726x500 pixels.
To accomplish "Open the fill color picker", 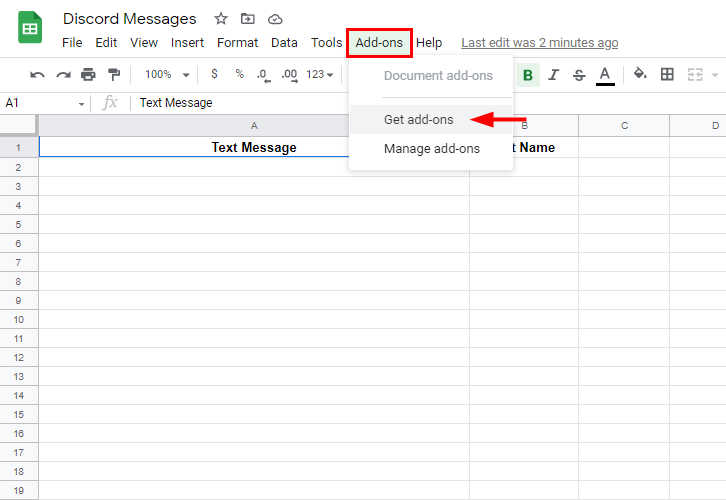I will coord(640,74).
